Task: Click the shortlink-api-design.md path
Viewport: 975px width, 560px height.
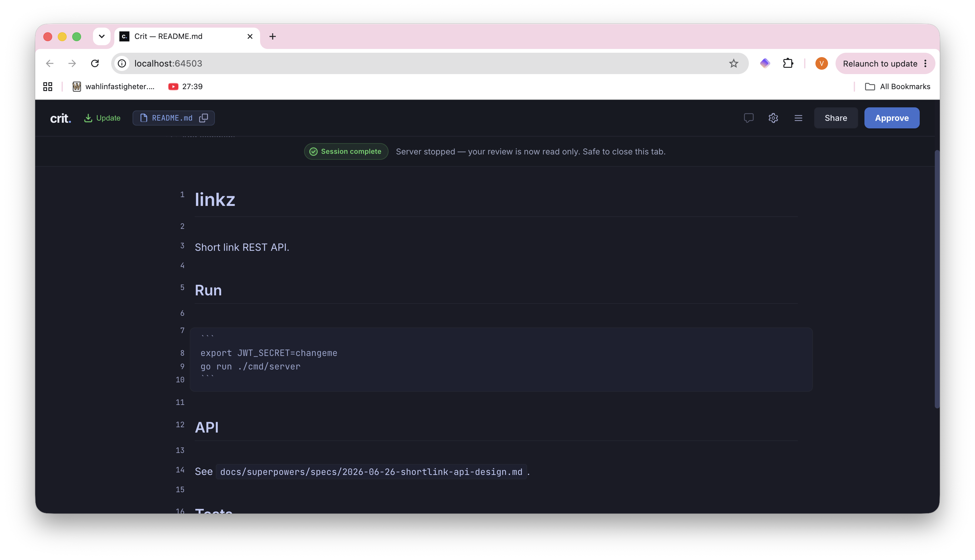Action: 371,472
